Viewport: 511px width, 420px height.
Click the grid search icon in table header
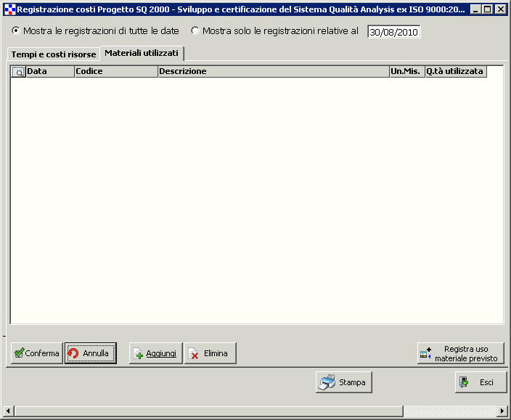(x=18, y=72)
